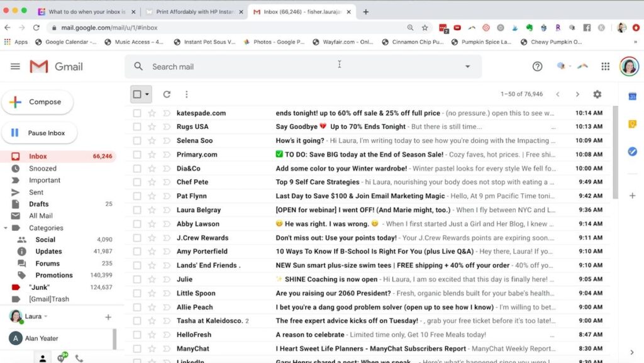
Task: Collapse the Categories section arrow
Action: (5, 228)
